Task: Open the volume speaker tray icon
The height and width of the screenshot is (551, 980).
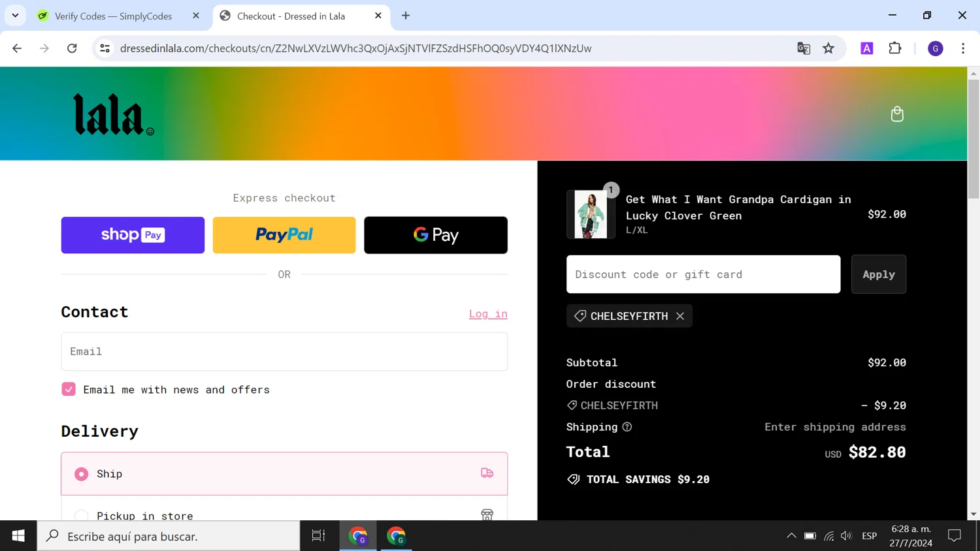Action: (x=847, y=536)
